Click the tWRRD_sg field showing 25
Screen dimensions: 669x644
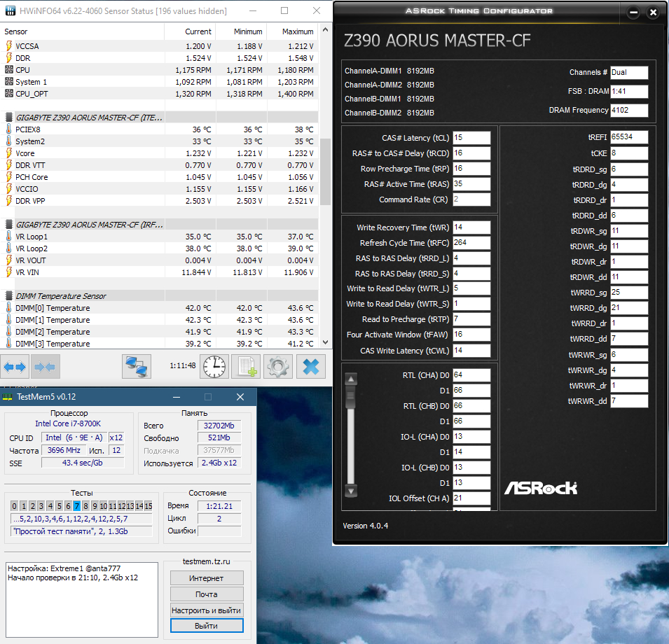[629, 293]
